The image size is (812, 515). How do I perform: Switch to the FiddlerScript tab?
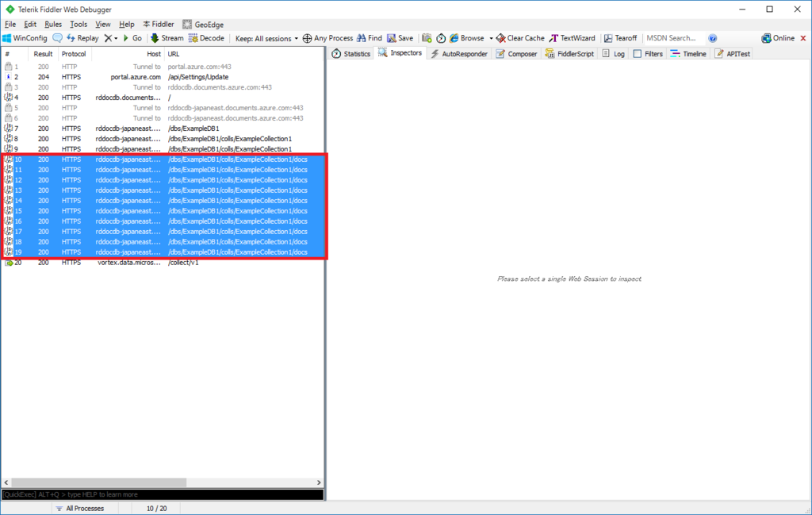pyautogui.click(x=569, y=53)
